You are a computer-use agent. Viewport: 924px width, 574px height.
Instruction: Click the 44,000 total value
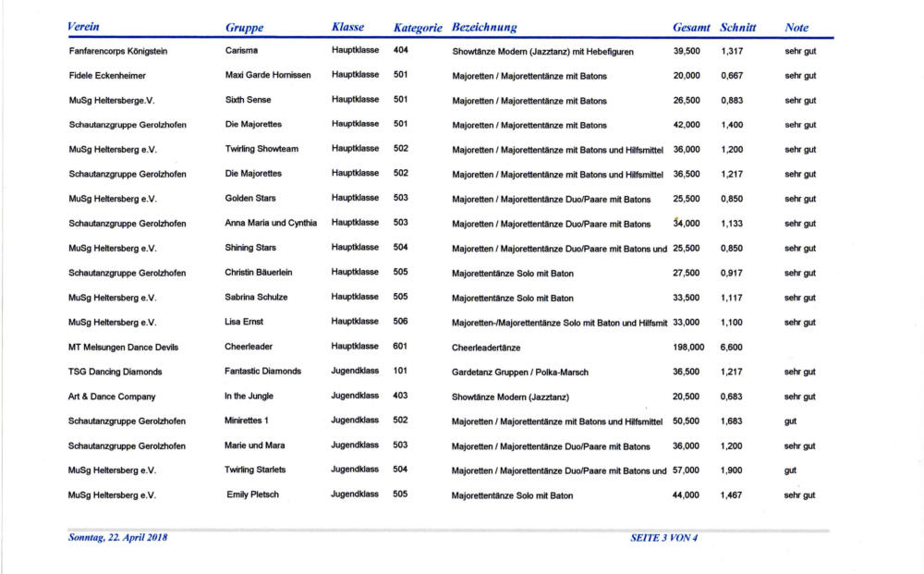pos(686,495)
